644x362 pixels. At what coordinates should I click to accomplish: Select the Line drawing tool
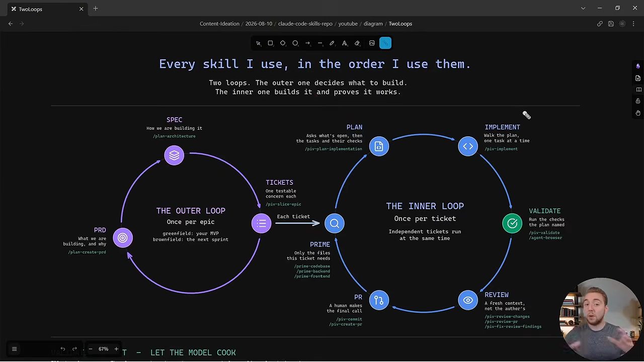320,43
